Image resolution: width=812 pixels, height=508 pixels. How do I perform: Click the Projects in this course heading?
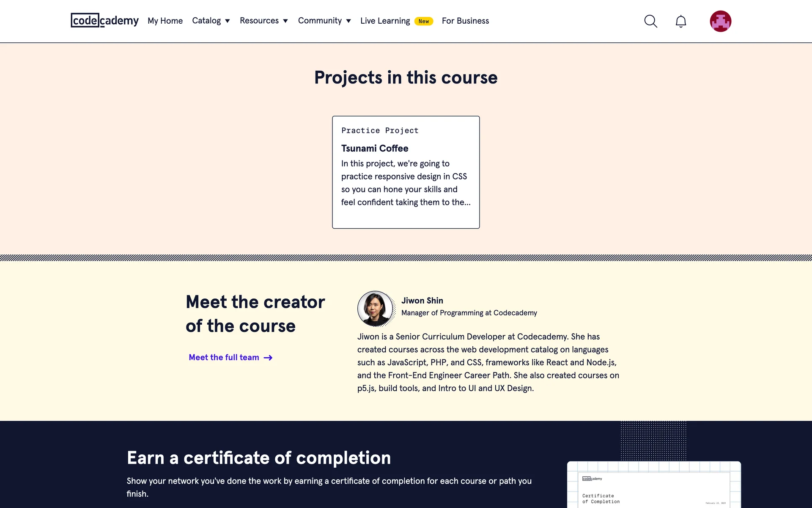pos(406,77)
